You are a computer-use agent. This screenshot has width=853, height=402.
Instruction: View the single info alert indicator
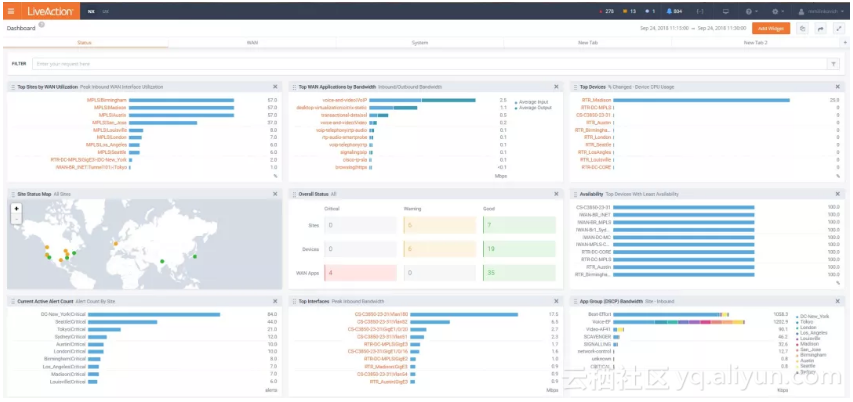coord(650,11)
